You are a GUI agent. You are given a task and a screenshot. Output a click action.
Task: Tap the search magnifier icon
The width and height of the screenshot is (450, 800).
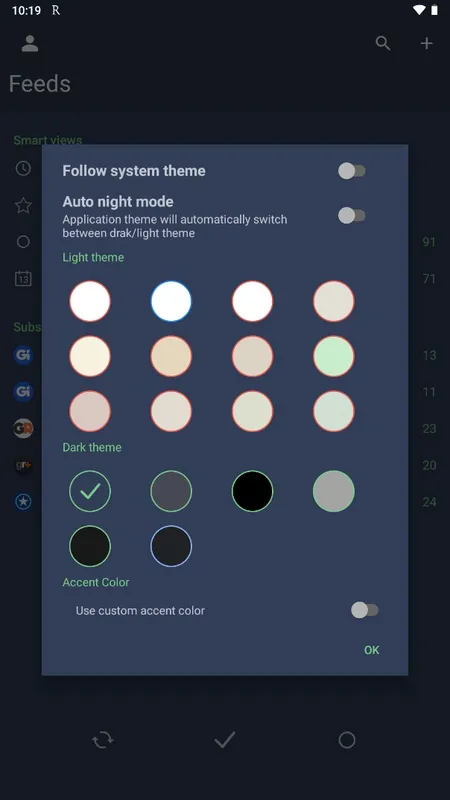(383, 43)
